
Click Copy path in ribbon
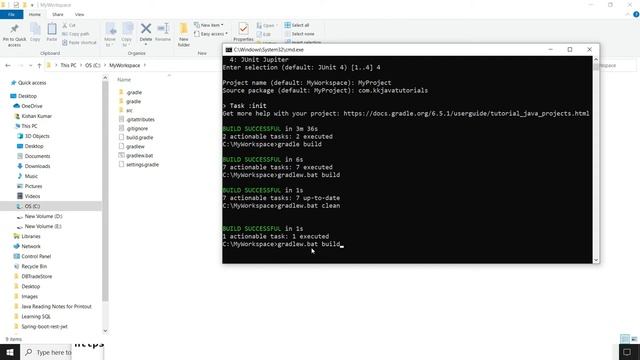(76, 34)
